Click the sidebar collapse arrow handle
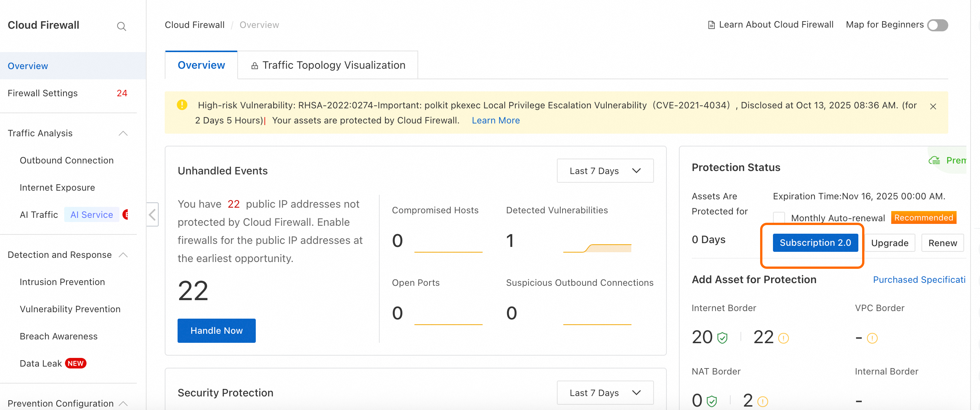 pos(152,214)
